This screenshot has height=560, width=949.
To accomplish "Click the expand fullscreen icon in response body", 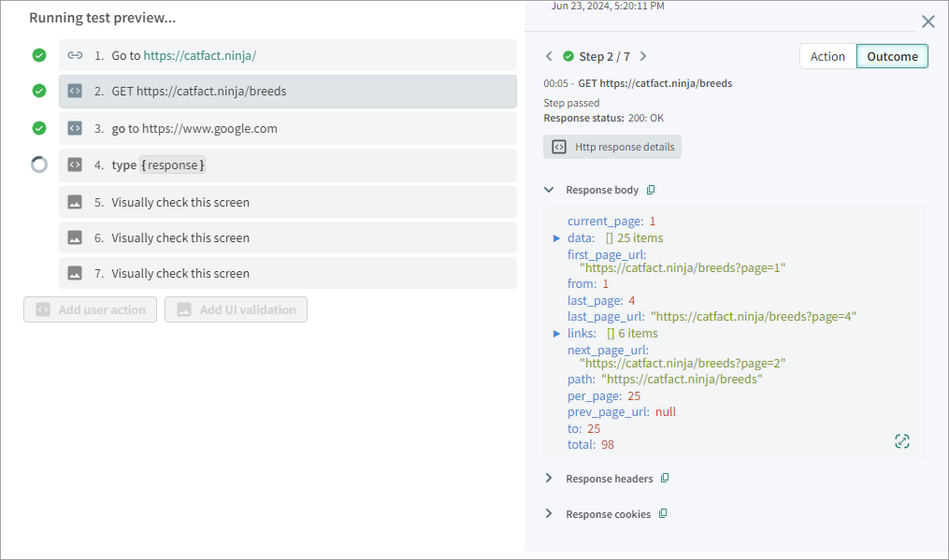I will (x=901, y=441).
